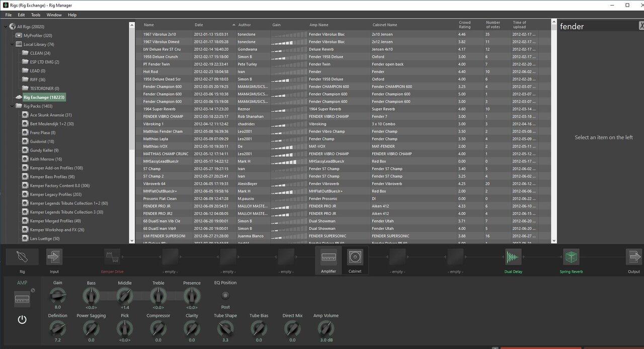Open the Edit menu
The image size is (644, 349).
21,15
